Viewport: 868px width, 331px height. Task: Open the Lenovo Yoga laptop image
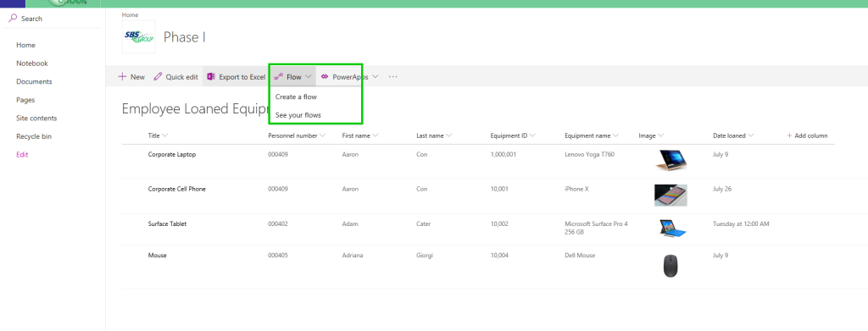click(x=670, y=160)
